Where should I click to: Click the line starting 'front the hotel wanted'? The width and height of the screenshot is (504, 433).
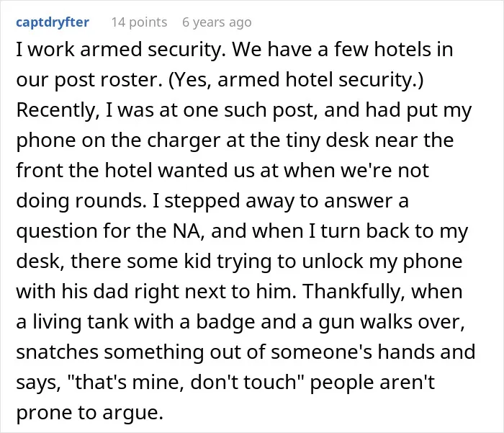point(222,171)
